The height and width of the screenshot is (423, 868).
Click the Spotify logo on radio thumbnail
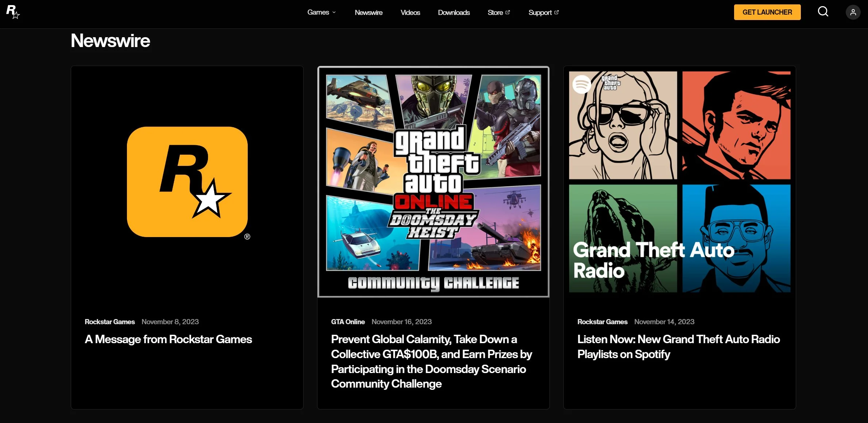click(582, 85)
